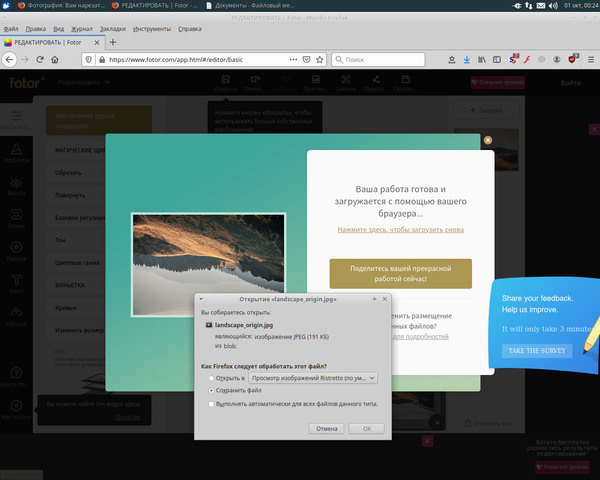Toggle the sidebar icon in Firefox toolbar
The image size is (600, 480).
[x=497, y=59]
